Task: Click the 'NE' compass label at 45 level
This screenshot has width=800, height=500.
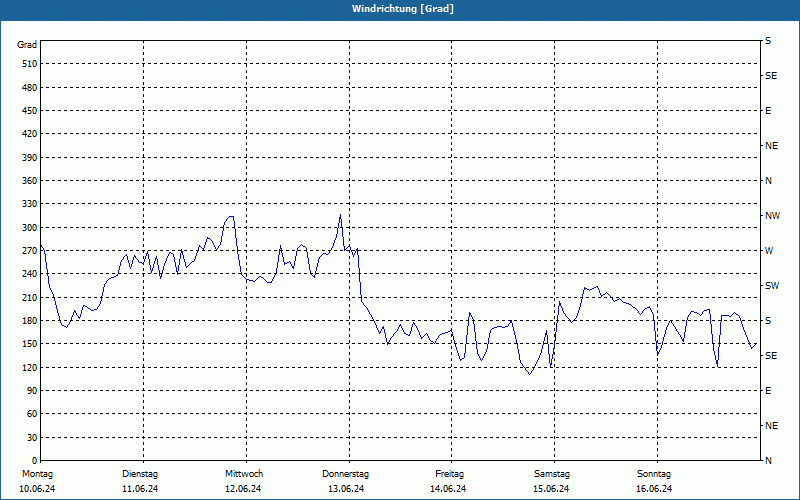Action: (x=771, y=426)
